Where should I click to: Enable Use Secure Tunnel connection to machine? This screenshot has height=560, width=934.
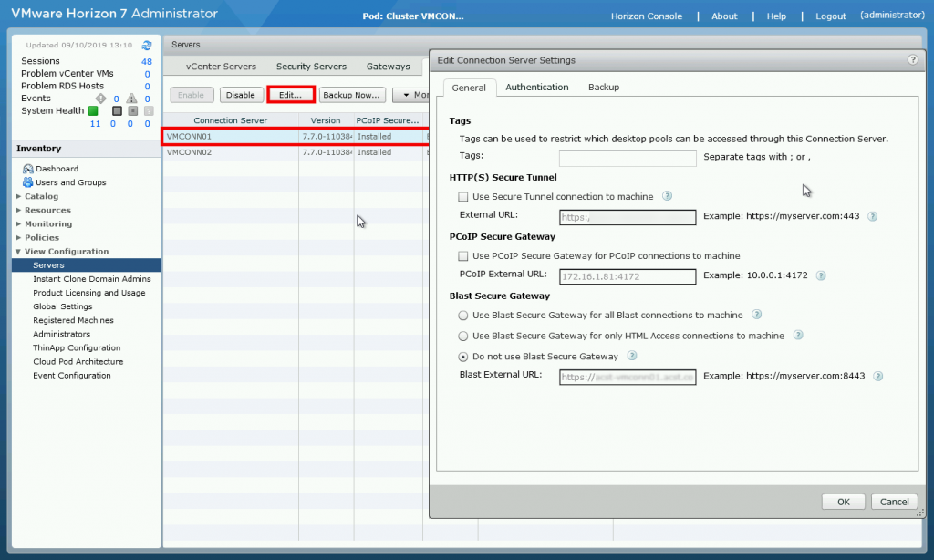point(463,196)
